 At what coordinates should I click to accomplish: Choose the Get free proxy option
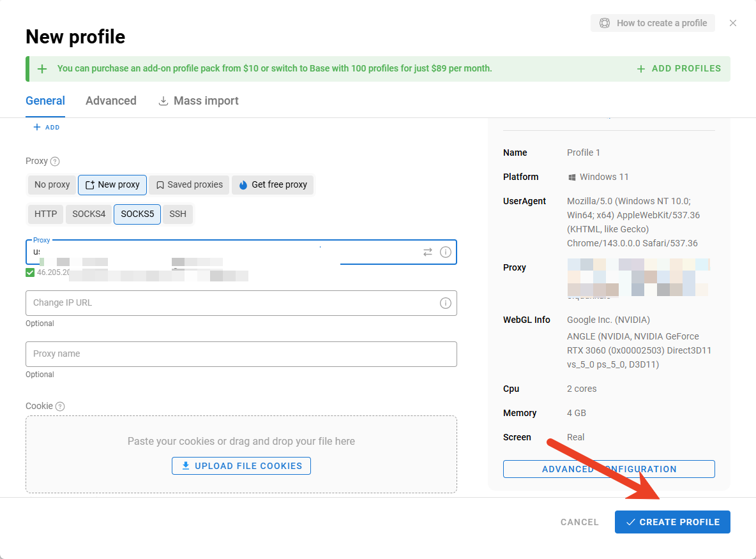click(273, 185)
